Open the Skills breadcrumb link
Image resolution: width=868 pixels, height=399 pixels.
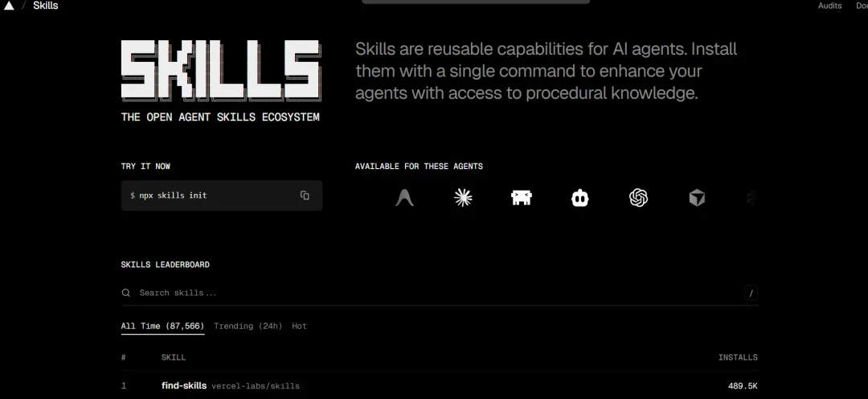click(x=45, y=6)
